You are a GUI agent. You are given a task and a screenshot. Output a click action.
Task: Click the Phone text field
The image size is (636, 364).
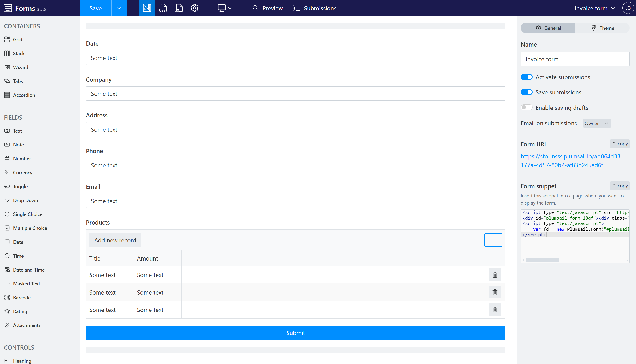tap(295, 165)
